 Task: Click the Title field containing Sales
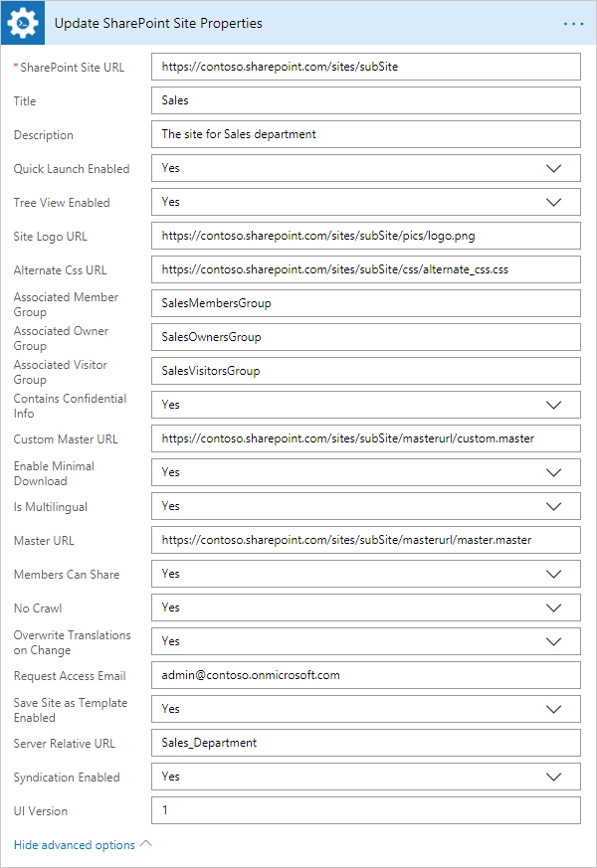coord(366,100)
